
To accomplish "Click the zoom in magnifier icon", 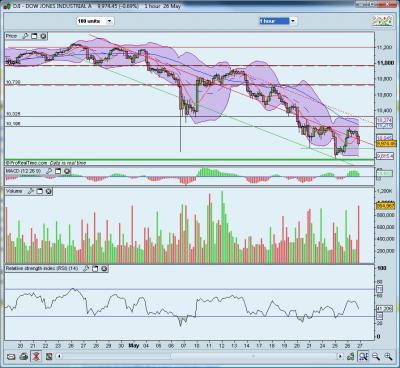I will [x=388, y=357].
